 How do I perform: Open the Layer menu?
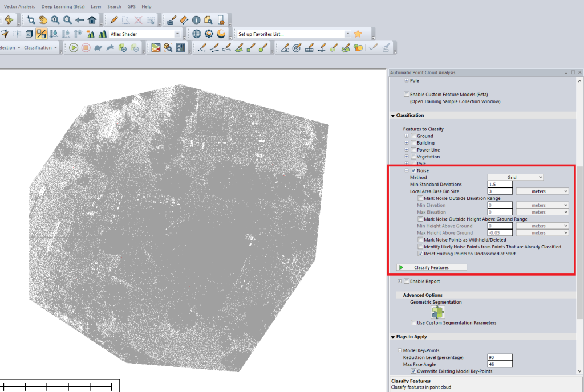pyautogui.click(x=96, y=6)
